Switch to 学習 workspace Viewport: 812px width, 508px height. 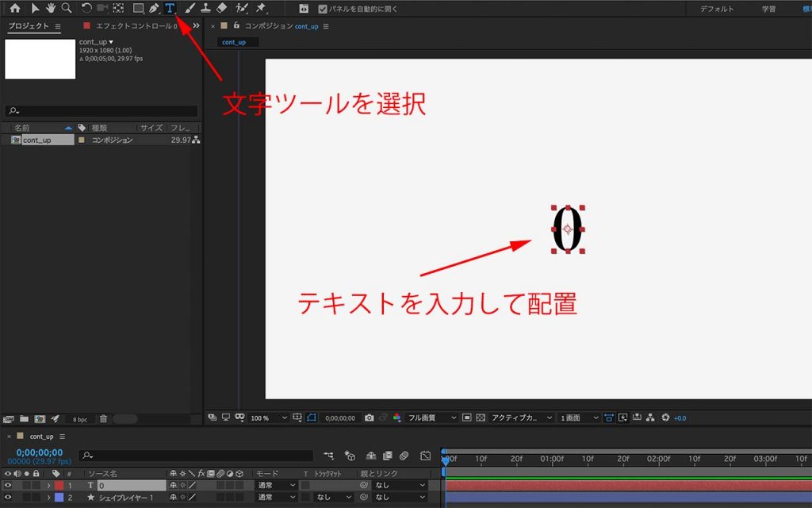tap(768, 9)
